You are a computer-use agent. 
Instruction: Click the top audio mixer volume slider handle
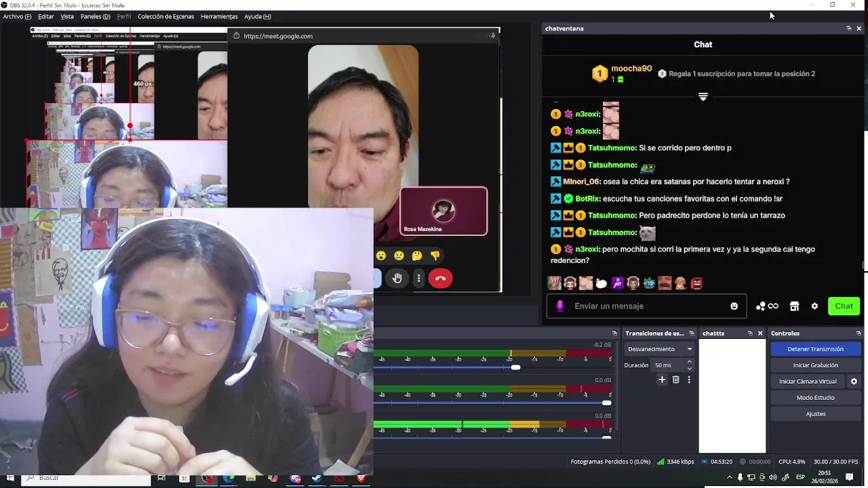(x=515, y=367)
